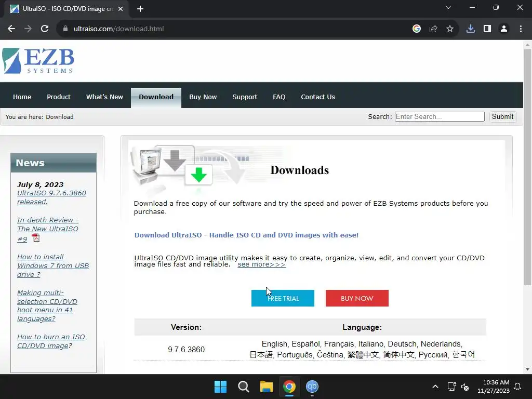Viewport: 532px width, 399px height.
Task: Open the FAQ menu item
Action: (279, 97)
